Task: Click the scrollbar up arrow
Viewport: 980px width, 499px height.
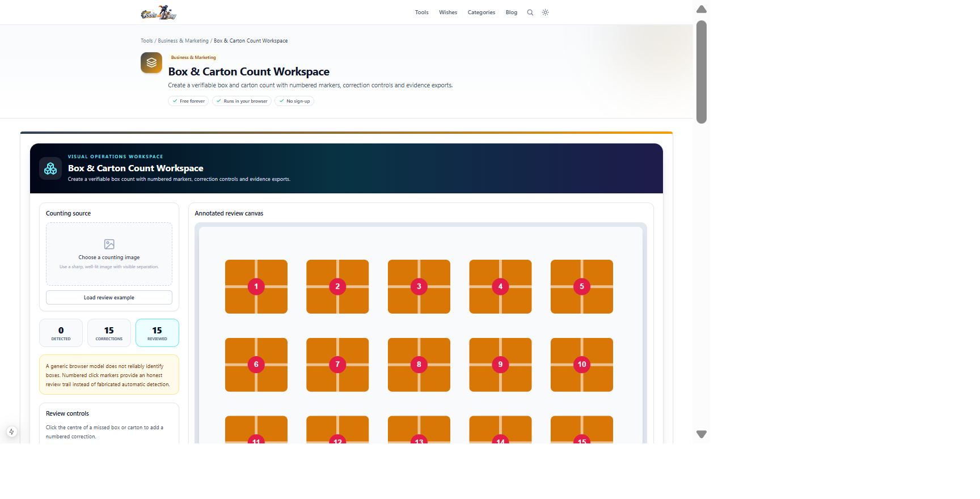Action: tap(702, 9)
